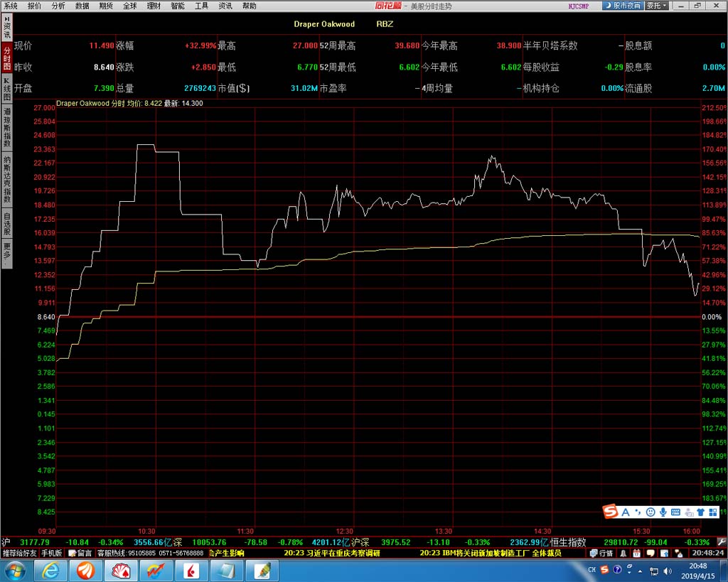
Task: Open the playing cards game taskbar icon
Action: (x=120, y=571)
